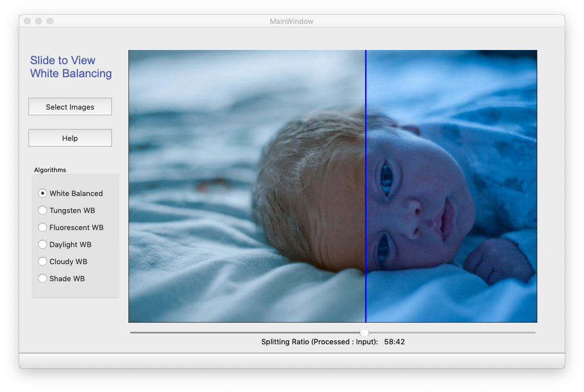Click the 58:42 splitting ratio value
The width and height of the screenshot is (584, 392).
pyautogui.click(x=394, y=341)
